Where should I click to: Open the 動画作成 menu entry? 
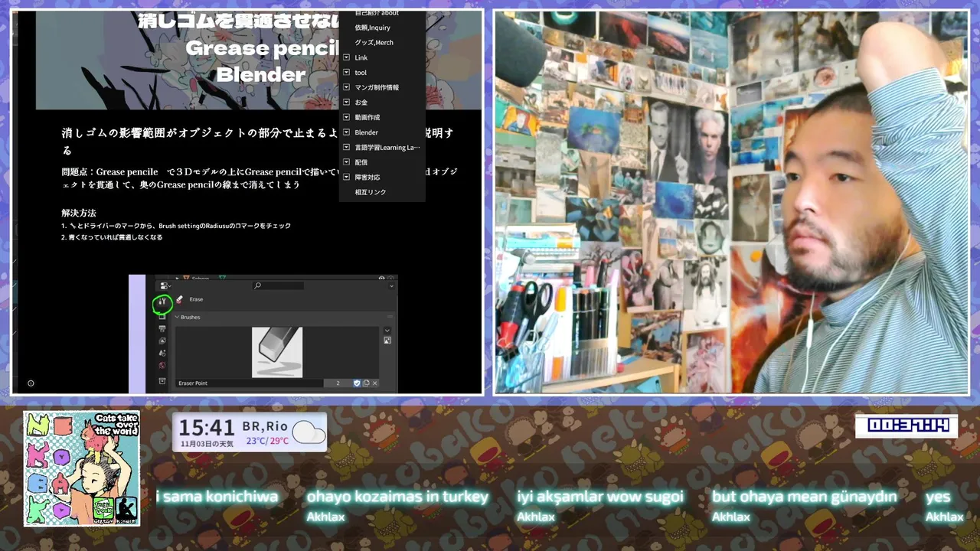tap(367, 117)
